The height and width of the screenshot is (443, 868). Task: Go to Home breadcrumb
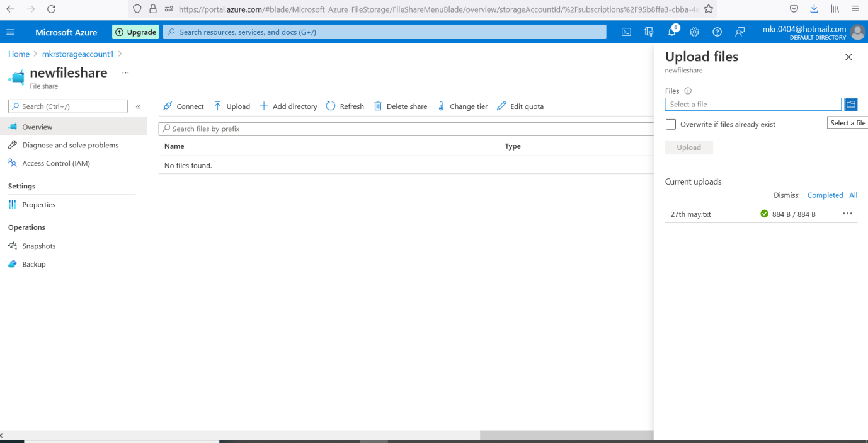point(19,54)
